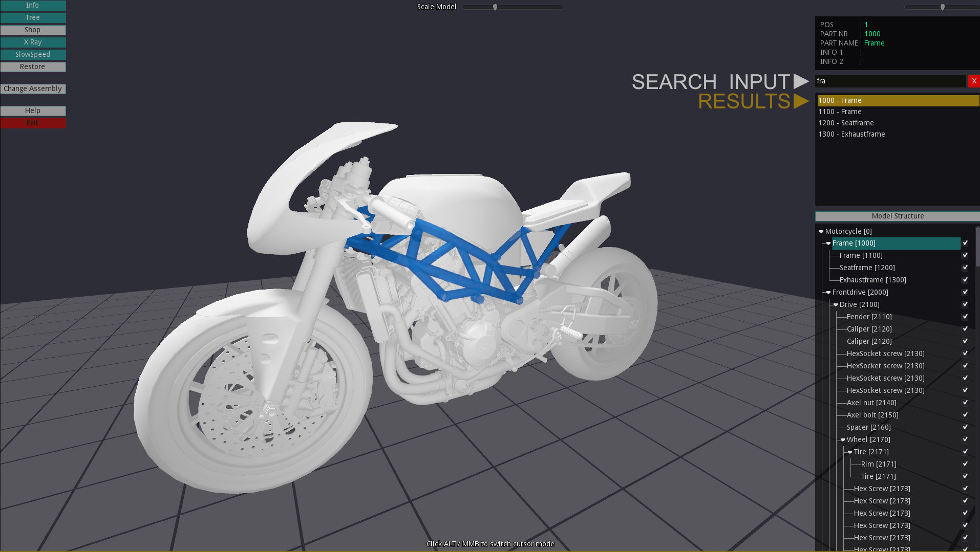Uncheck visibility of Frame [1000]
The image size is (980, 552).
click(965, 243)
